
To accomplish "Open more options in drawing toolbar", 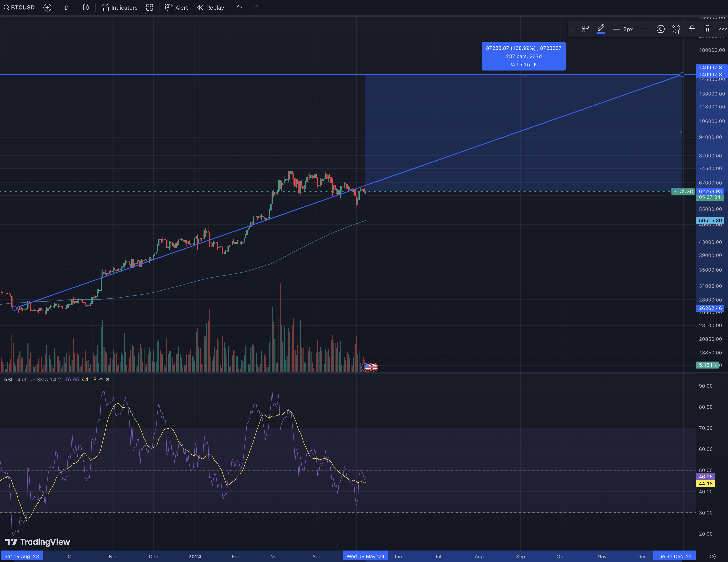I will click(x=723, y=29).
